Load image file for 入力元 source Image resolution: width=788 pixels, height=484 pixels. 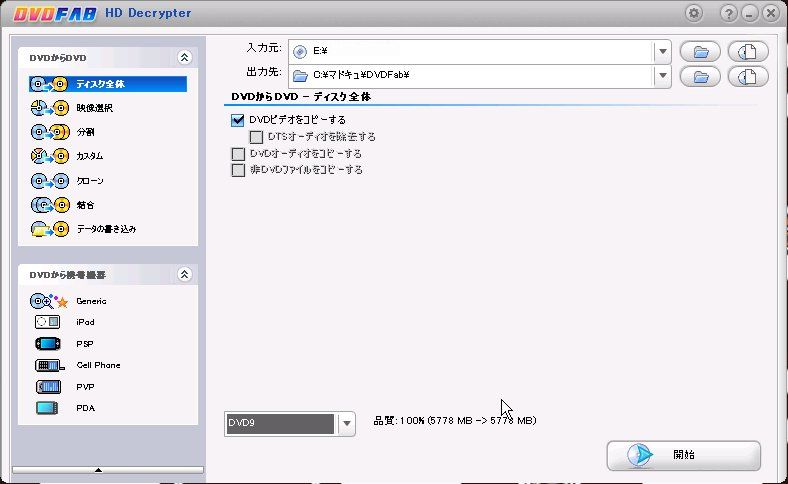[x=748, y=51]
